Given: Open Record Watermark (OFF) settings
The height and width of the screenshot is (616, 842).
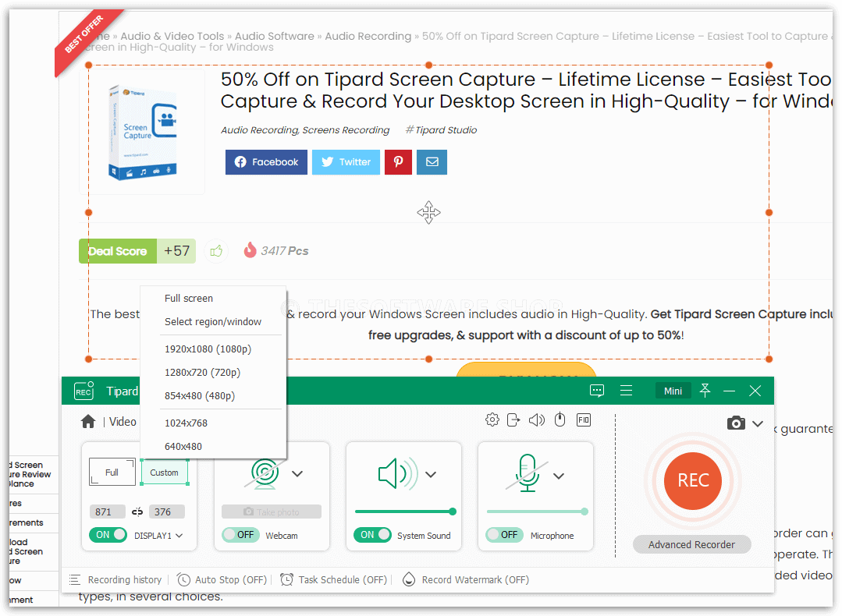Looking at the screenshot, I should (466, 579).
